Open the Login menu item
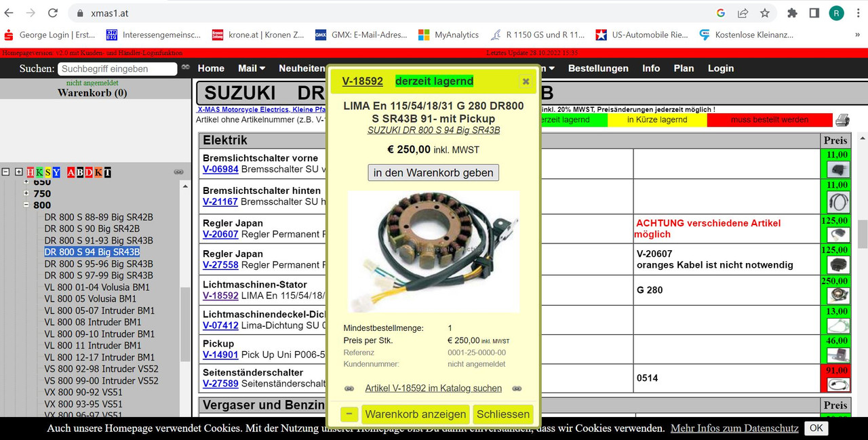Viewport: 868px width, 440px height. [x=721, y=68]
